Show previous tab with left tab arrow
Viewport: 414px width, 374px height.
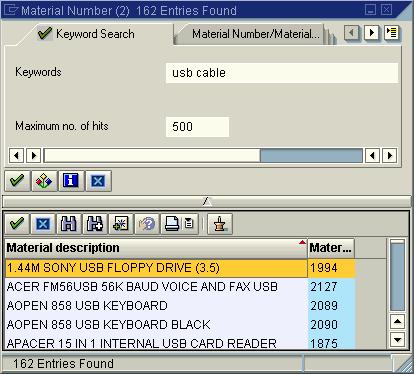[352, 33]
